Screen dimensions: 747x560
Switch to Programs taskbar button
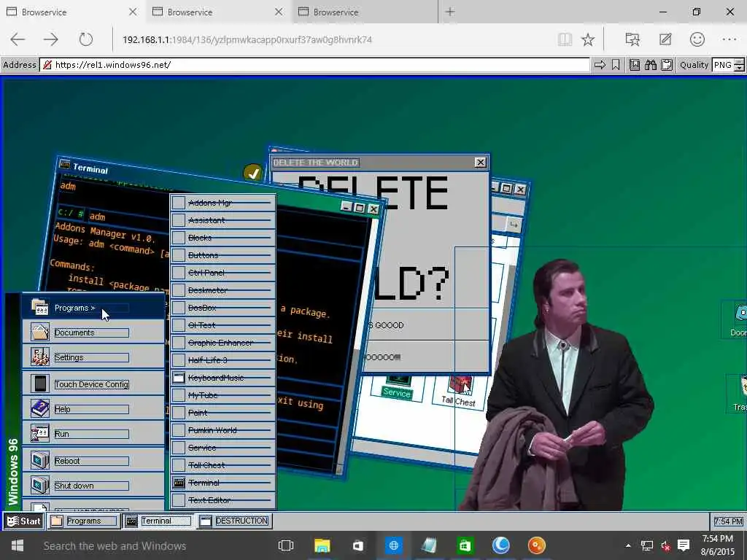click(x=83, y=521)
